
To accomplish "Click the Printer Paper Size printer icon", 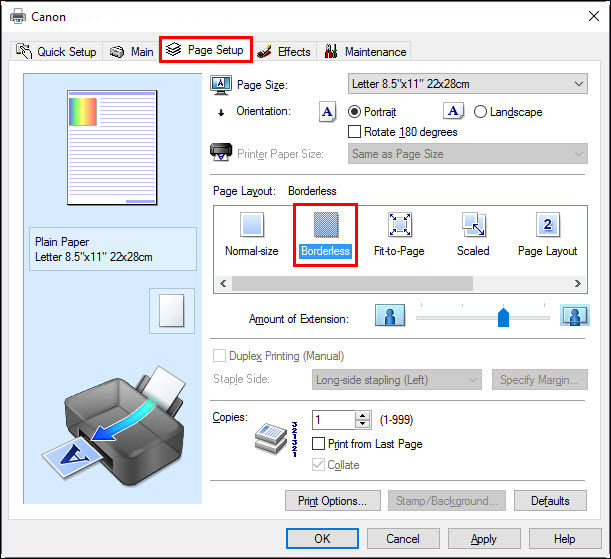I will coord(221,152).
